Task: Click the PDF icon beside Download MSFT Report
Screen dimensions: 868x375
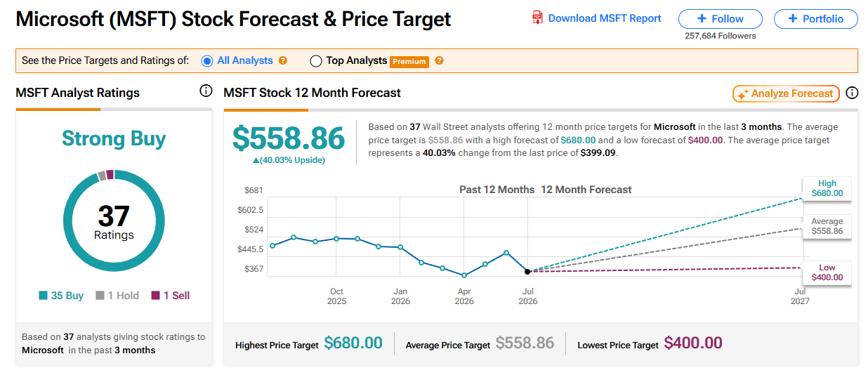Action: tap(538, 18)
